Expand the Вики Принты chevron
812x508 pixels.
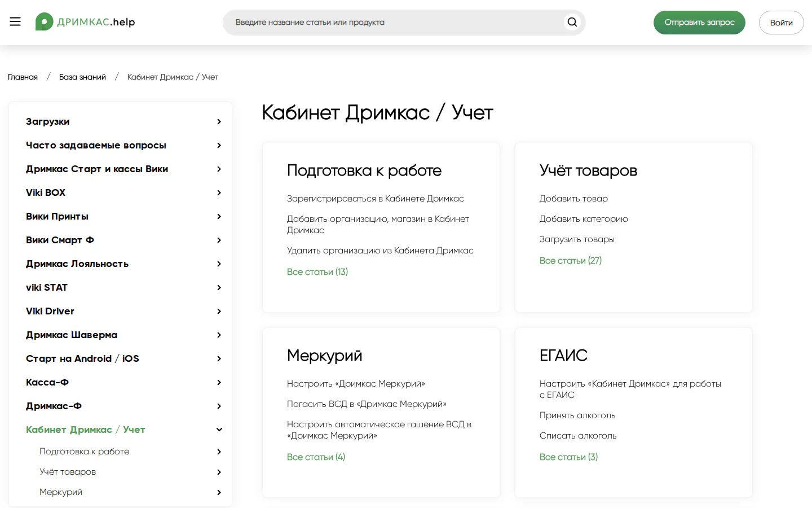[219, 216]
